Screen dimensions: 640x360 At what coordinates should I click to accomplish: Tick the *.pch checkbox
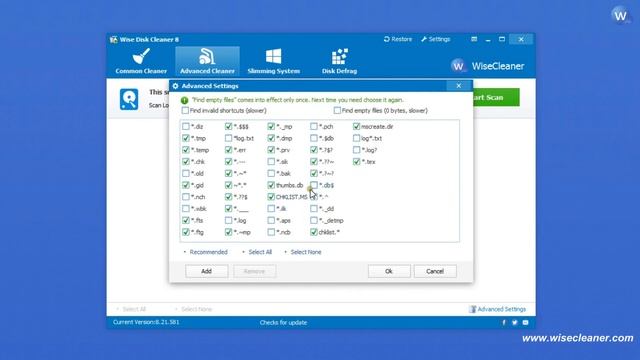point(314,127)
